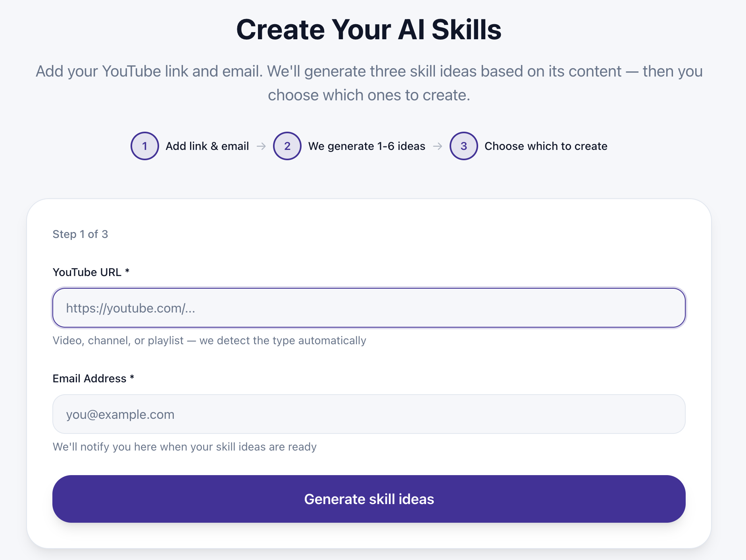Screen dimensions: 746x560
Task: Click the 'Add link & email' step label
Action: [207, 146]
